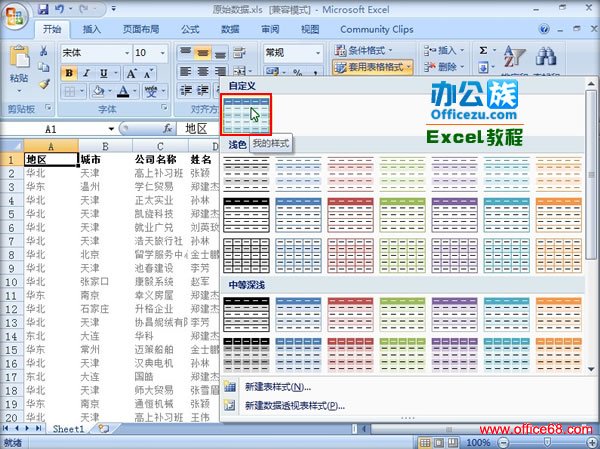Toggle Underline formatting
Viewport: 600px width, 449px height.
(x=103, y=73)
